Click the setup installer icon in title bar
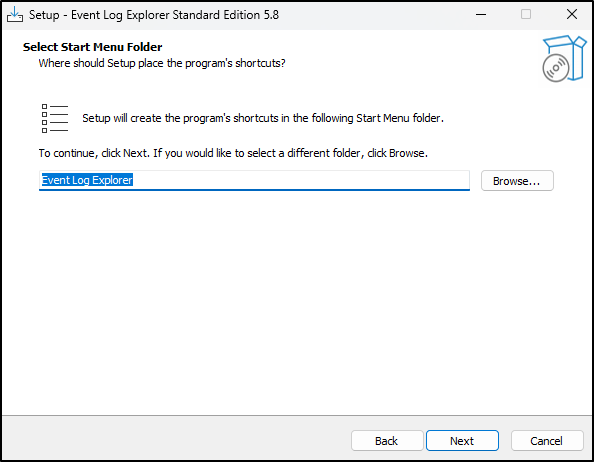 tap(15, 15)
